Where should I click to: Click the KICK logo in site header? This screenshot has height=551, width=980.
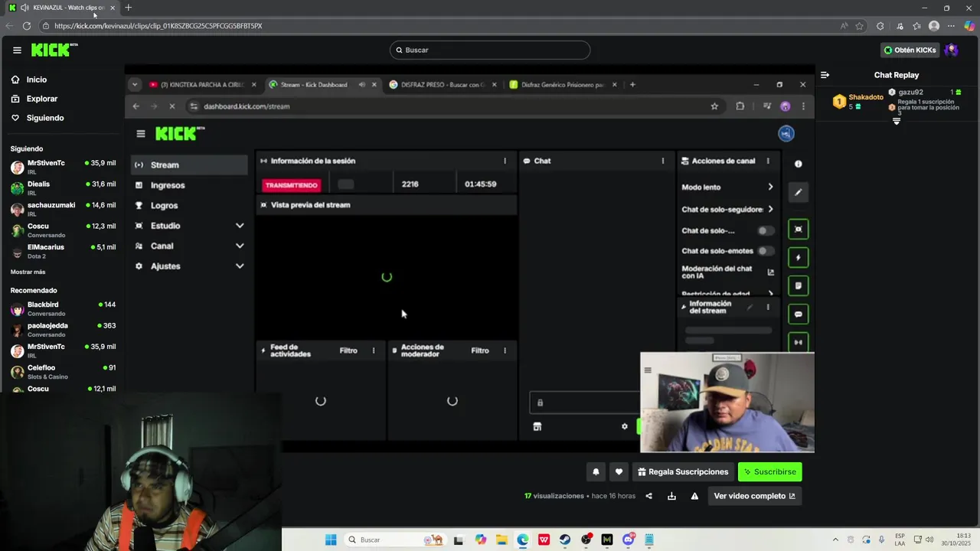54,50
